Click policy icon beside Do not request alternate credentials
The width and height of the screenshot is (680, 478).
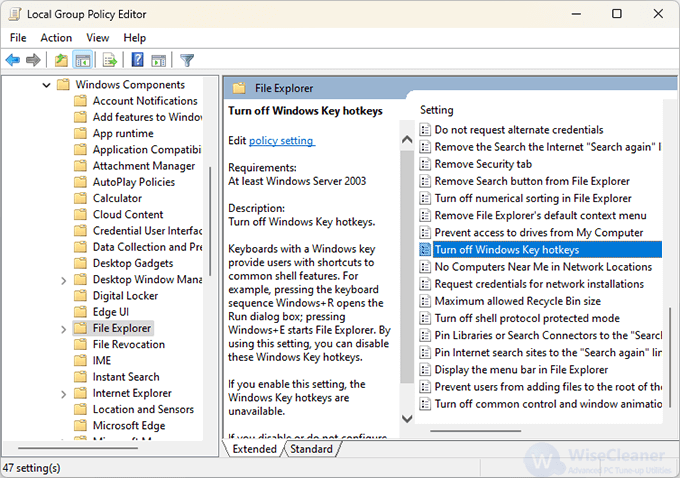[425, 130]
